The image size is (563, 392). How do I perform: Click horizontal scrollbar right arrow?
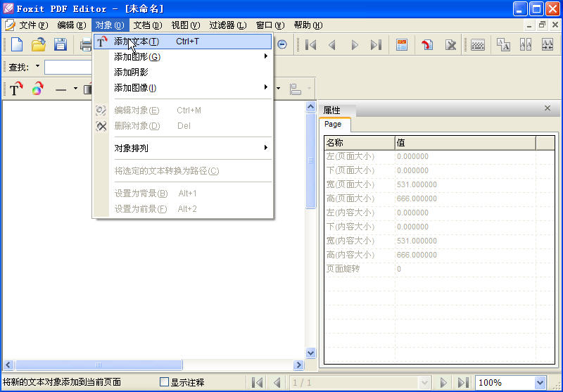pyautogui.click(x=298, y=365)
